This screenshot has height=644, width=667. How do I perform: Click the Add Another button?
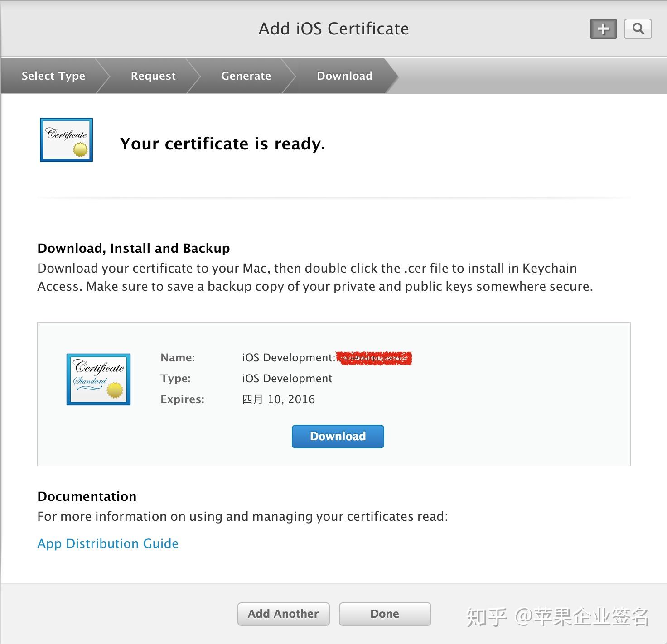(x=283, y=614)
